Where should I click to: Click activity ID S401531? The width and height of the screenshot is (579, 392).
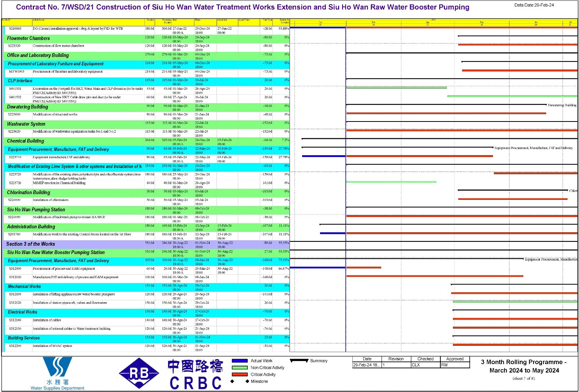pos(15,89)
